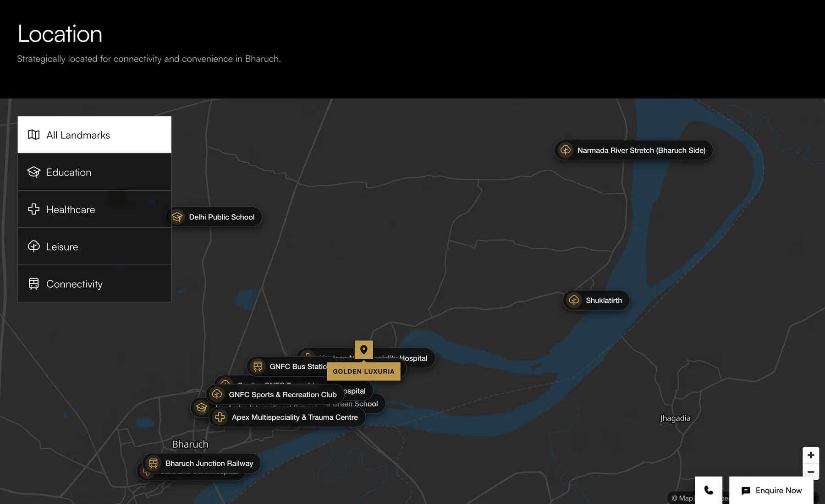Screen dimensions: 825x504
Task: Select Apex Multispeciality & Trauma Centre marker
Action: click(287, 417)
